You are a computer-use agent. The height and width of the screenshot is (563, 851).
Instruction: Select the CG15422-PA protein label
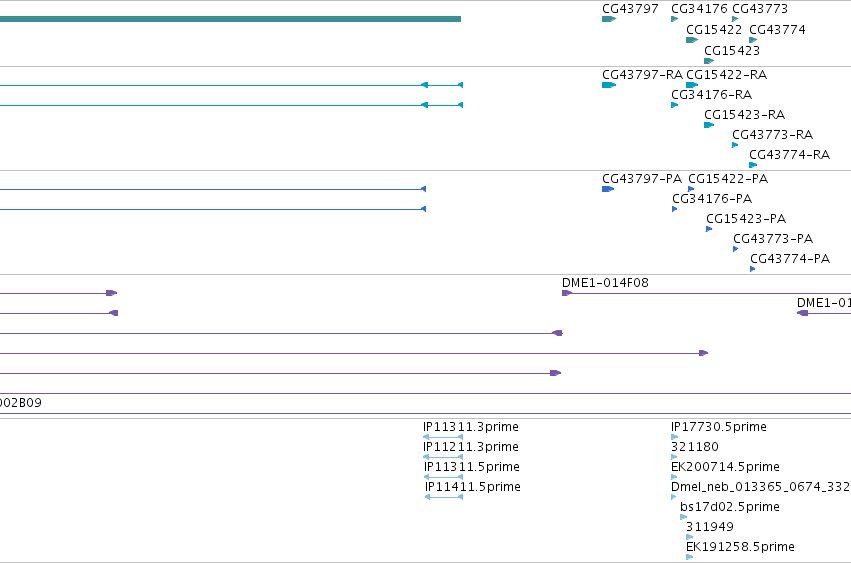pos(728,179)
